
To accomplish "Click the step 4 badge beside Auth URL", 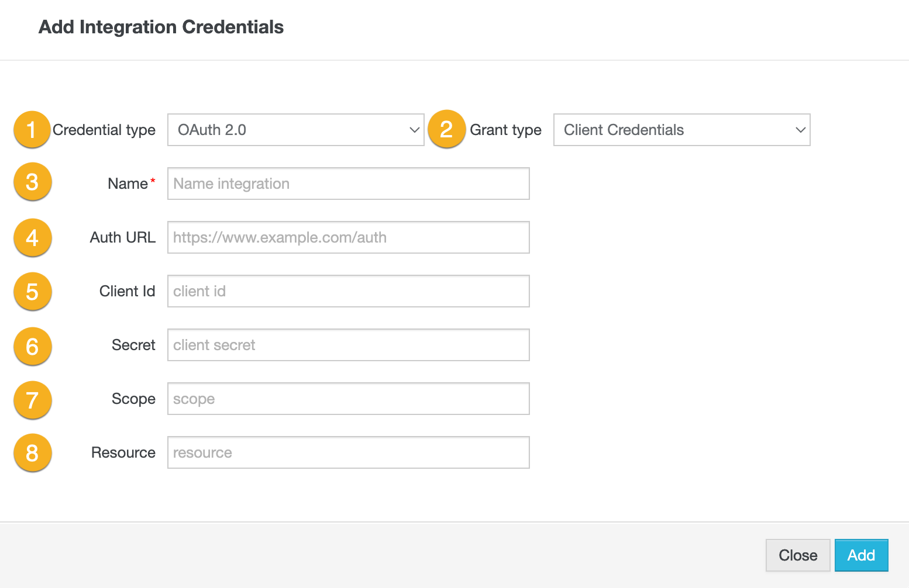I will [32, 238].
